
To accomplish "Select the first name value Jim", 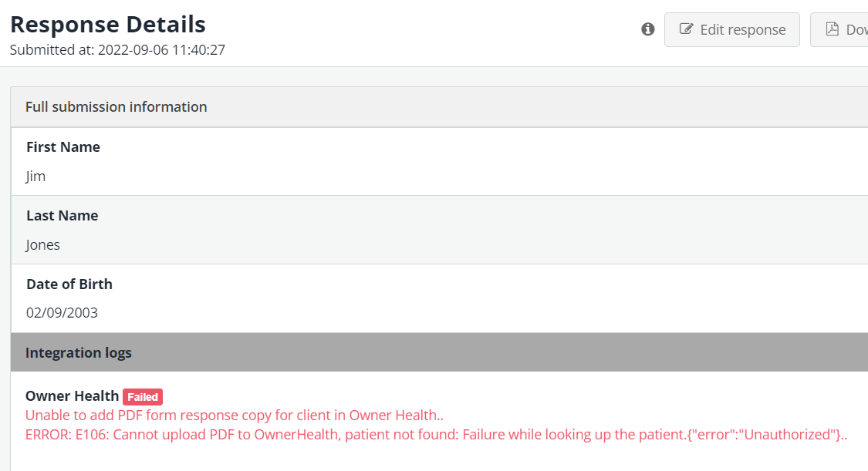I will (x=35, y=177).
